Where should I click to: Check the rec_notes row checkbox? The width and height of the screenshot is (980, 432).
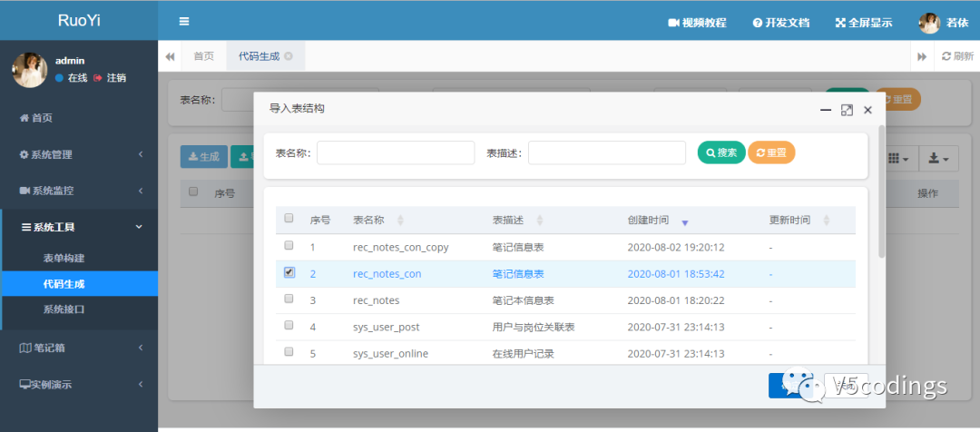click(x=289, y=299)
